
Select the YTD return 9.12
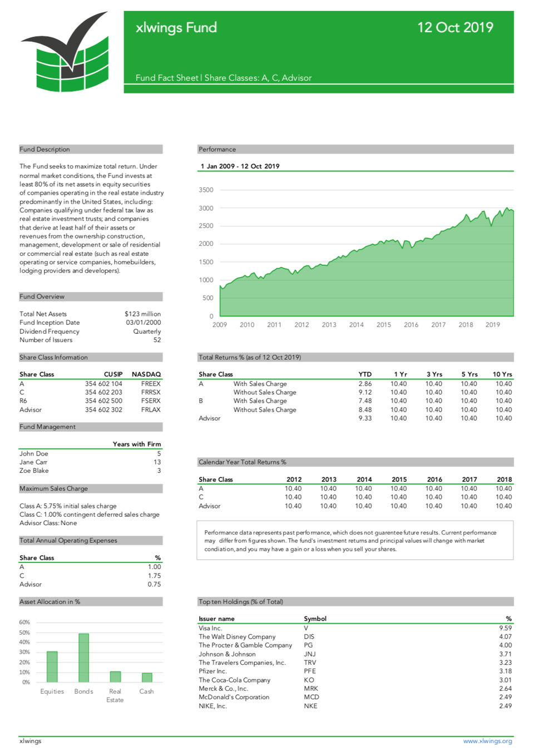point(365,392)
